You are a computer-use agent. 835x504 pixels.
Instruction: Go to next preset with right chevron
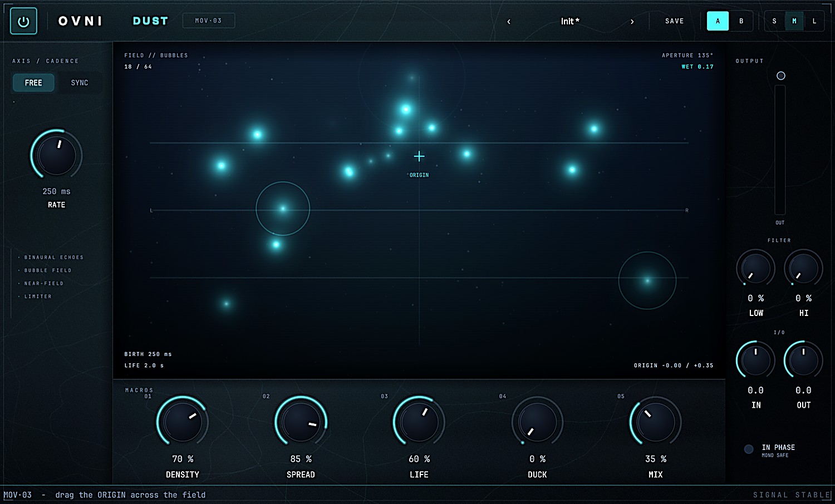[x=632, y=22]
